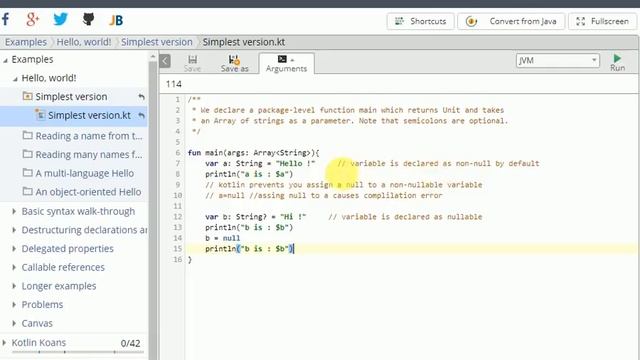This screenshot has width=640, height=360.
Task: Click the Save toolbar icon
Action: (192, 64)
